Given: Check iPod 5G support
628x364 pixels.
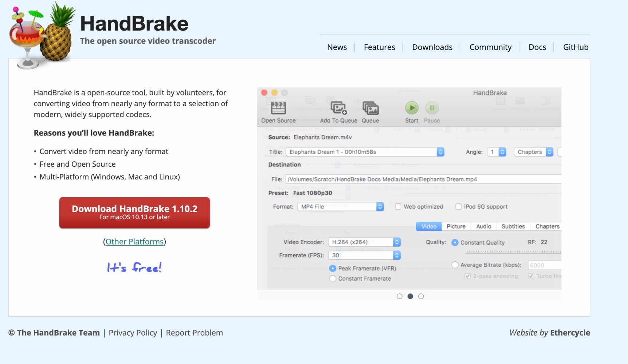Looking at the screenshot, I should coord(458,206).
